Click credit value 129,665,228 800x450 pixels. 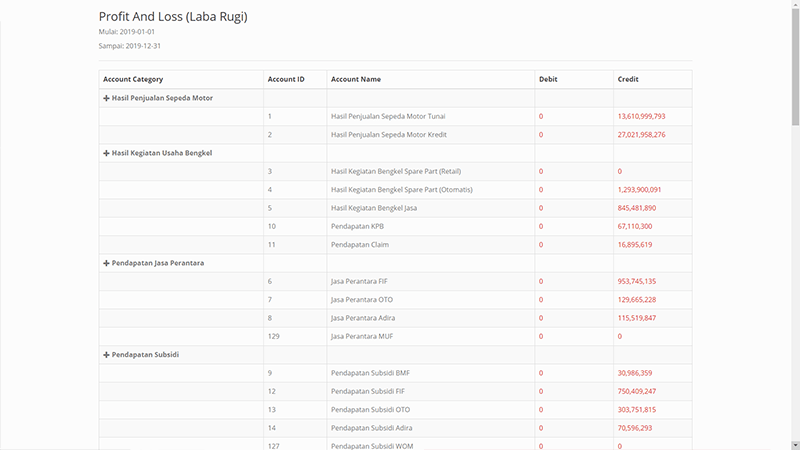637,300
